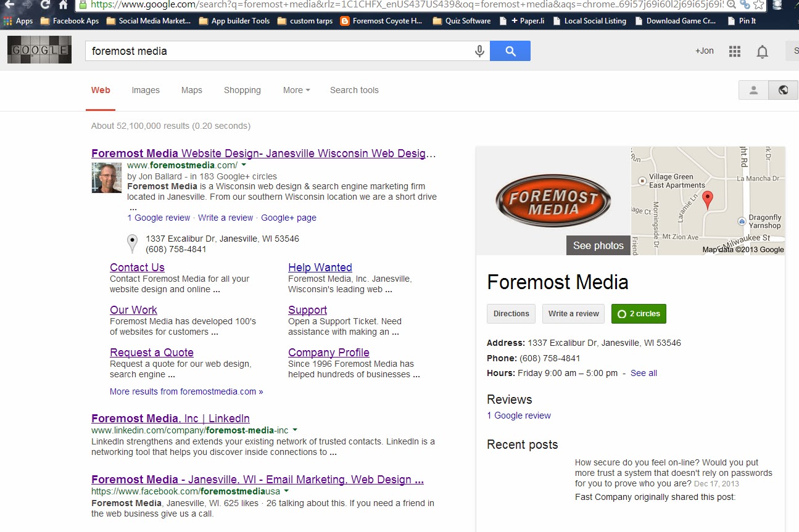Screen dimensions: 799x532
Task: Open Foremost Media Website Design result title
Action: tap(263, 153)
